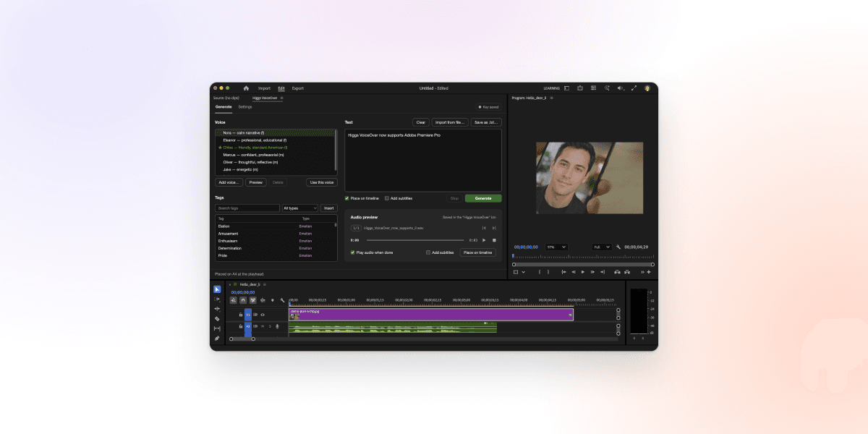868x434 pixels.
Task: Open the user profile avatar
Action: click(x=647, y=88)
